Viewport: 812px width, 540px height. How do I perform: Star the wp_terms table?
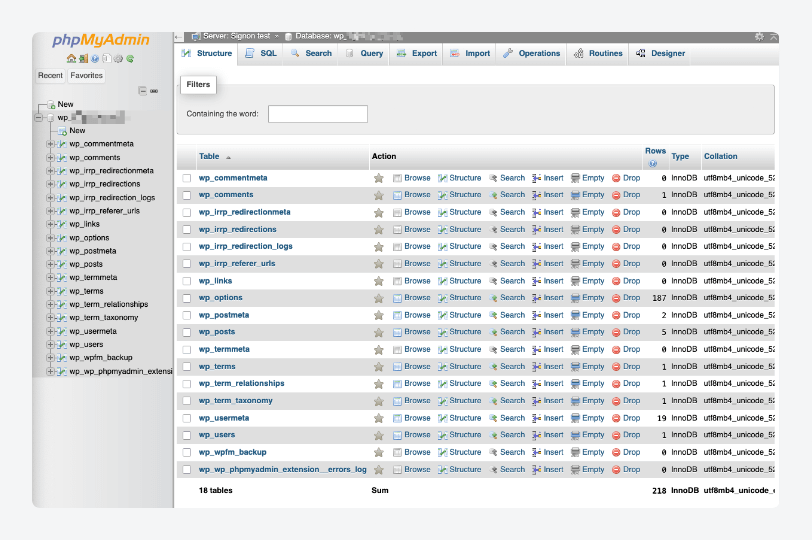(379, 367)
